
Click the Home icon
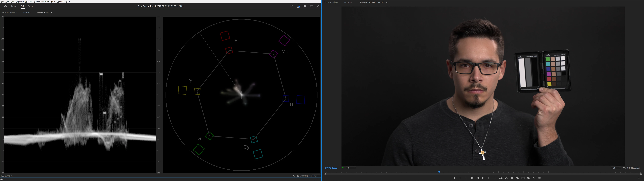click(6, 6)
